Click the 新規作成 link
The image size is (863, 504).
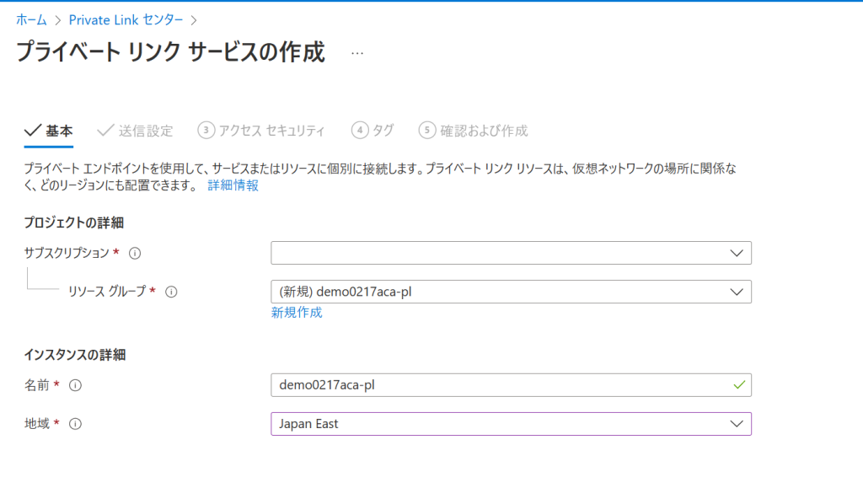pos(297,313)
